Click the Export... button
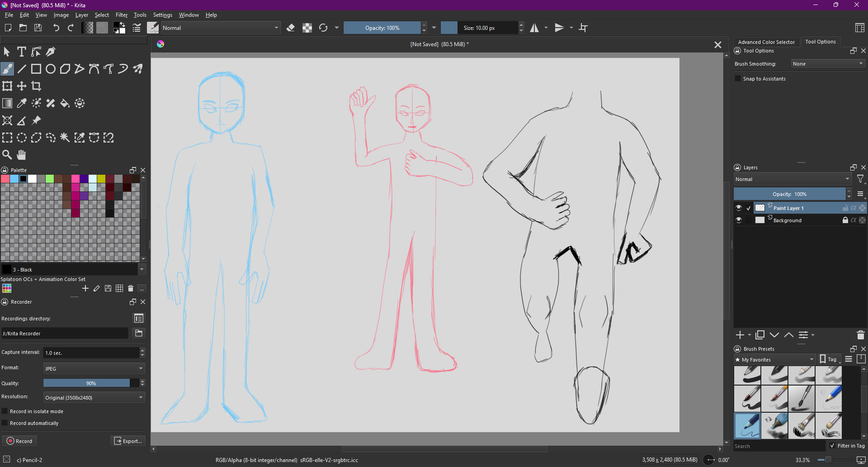The image size is (868, 467). click(x=128, y=441)
